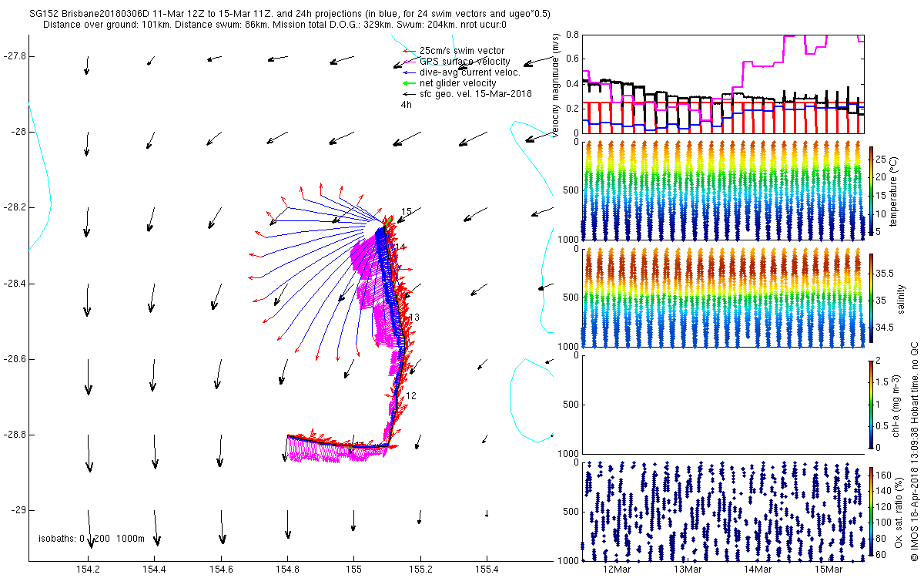Click the salinity colorbar
Image resolution: width=924 pixels, height=578 pixels.
[x=871, y=297]
